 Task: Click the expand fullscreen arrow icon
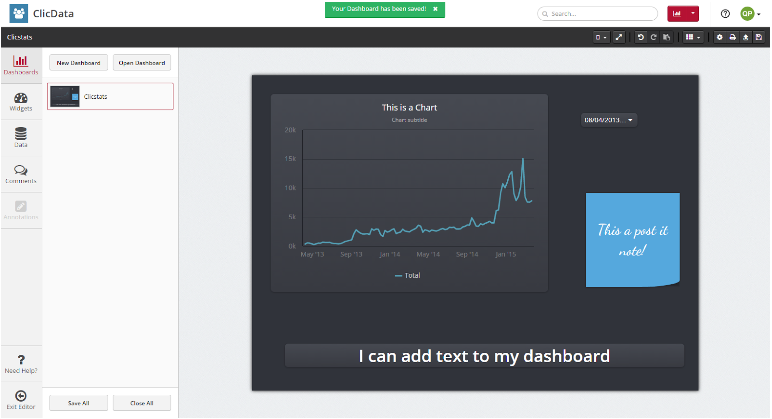pos(619,37)
